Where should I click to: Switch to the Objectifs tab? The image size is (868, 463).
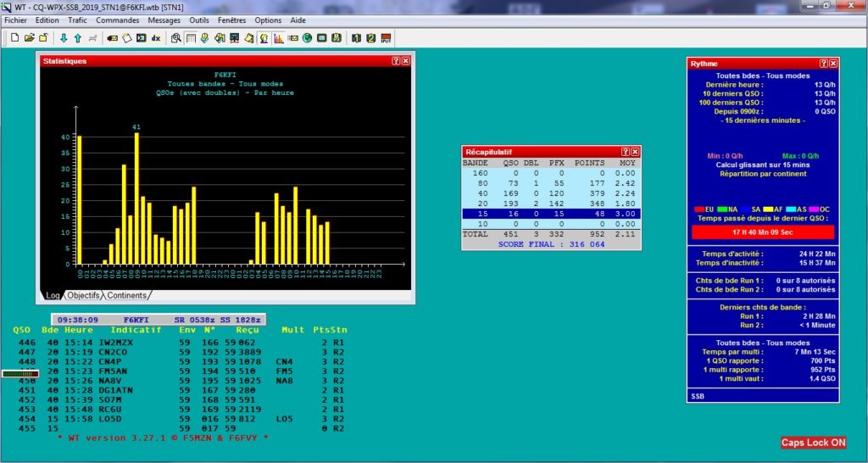click(x=84, y=296)
